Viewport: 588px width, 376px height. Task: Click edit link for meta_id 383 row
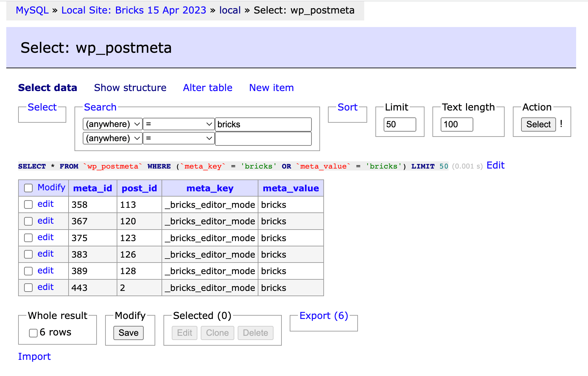[x=45, y=254]
